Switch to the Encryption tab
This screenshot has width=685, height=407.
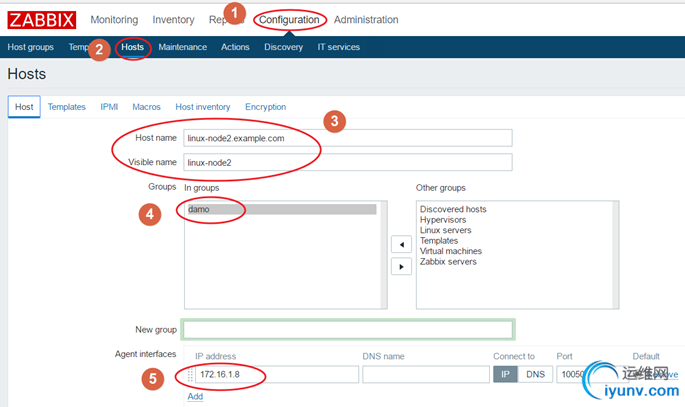point(266,107)
